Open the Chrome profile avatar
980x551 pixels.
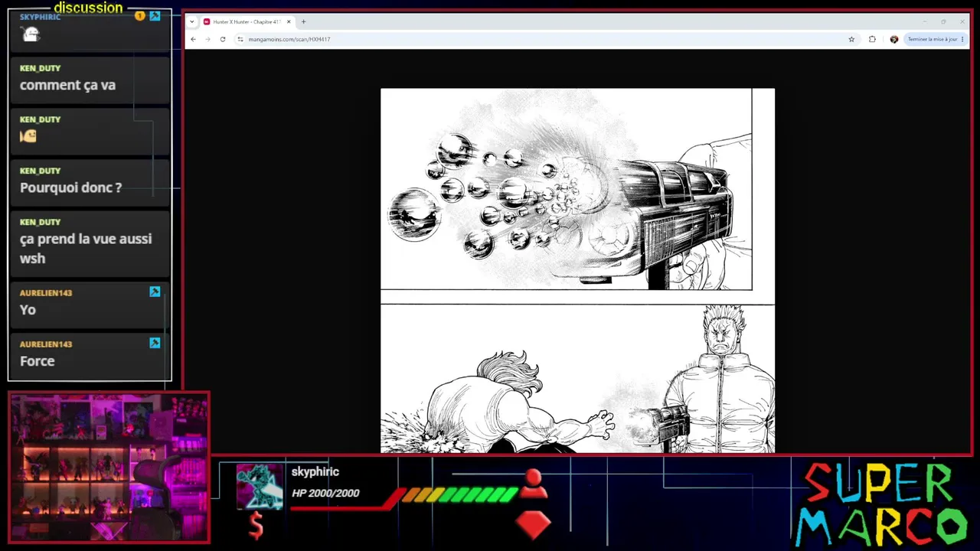pyautogui.click(x=893, y=39)
